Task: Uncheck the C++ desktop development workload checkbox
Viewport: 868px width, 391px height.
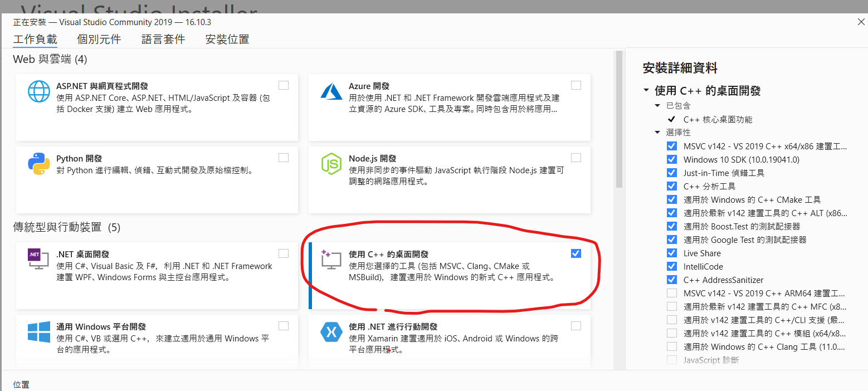Action: [576, 253]
